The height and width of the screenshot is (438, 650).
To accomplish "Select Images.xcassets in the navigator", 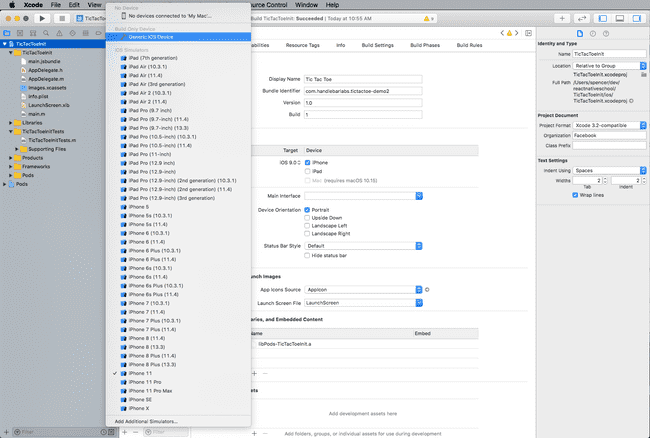I will (x=47, y=88).
